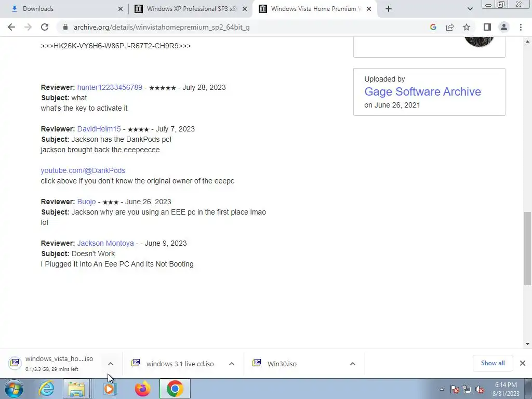Launch Firefox from the taskbar
This screenshot has height=399, width=532.
142,389
